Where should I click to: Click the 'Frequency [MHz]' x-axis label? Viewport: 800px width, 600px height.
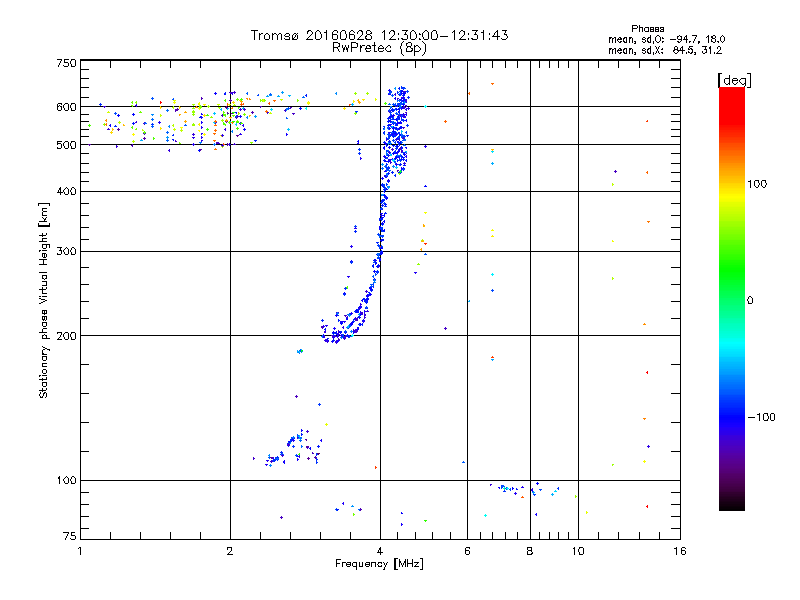tap(379, 564)
